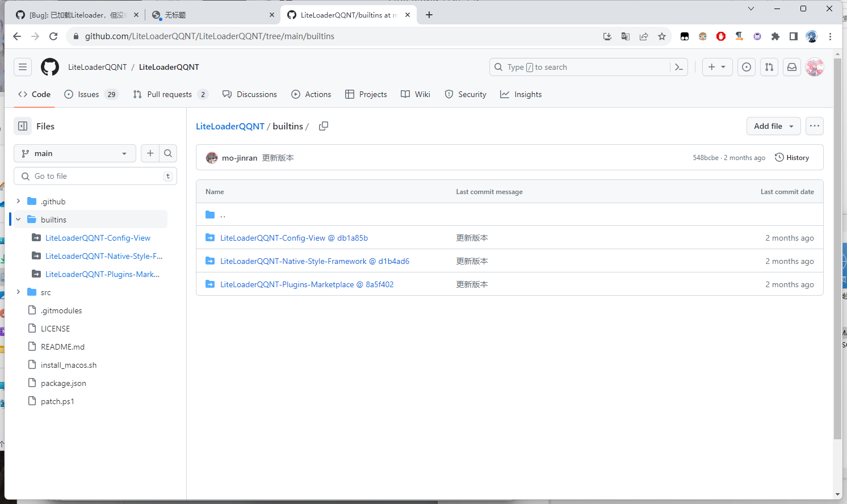Switch to the 无标题 browser tab

213,15
